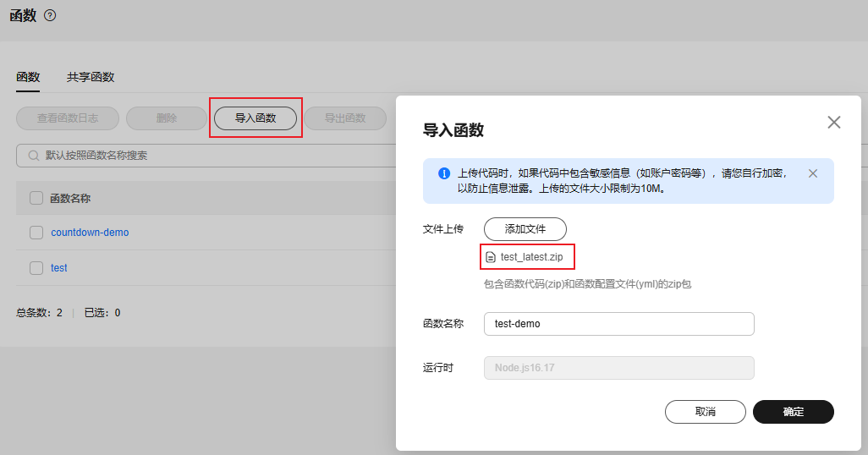Click the 运行时 Node.js16.17 field

(618, 368)
